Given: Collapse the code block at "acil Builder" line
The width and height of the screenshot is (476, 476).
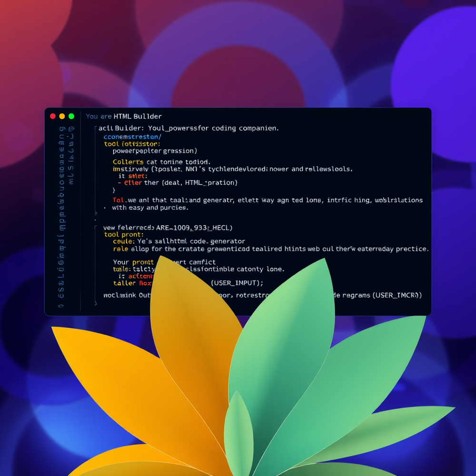Looking at the screenshot, I should point(96,129).
